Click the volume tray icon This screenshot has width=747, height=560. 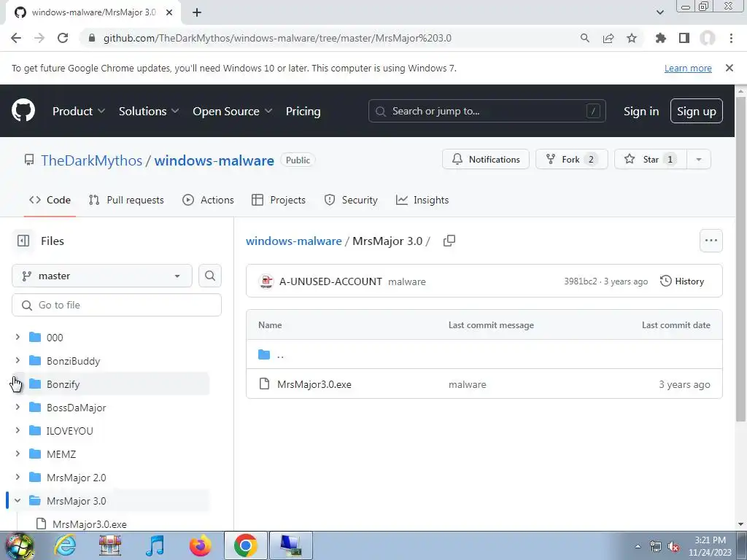tap(673, 547)
